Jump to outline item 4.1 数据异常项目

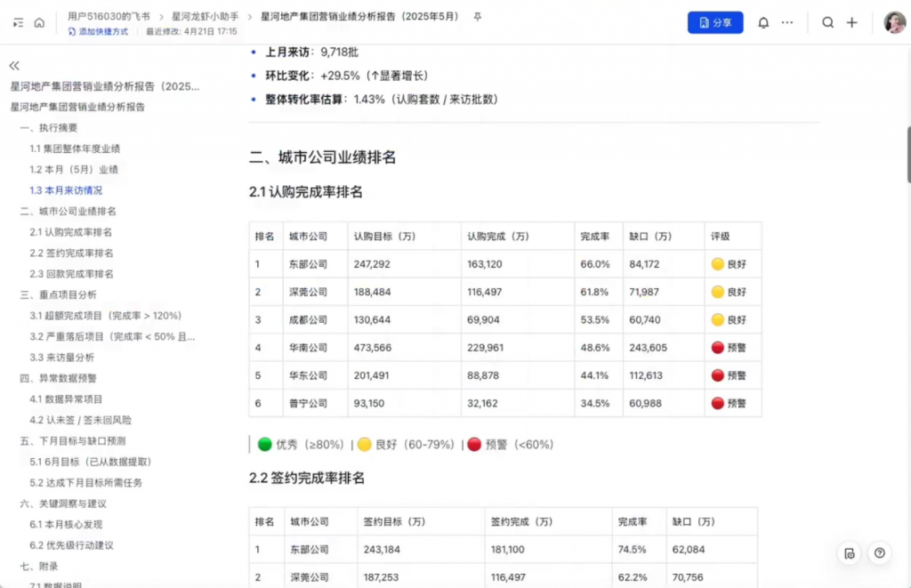(x=66, y=399)
